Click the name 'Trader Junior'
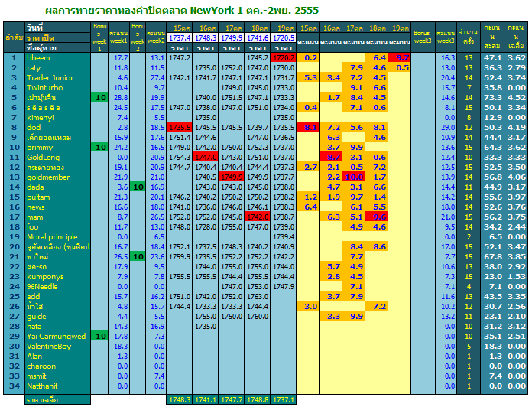This screenshot has height=407, width=532. pos(57,78)
